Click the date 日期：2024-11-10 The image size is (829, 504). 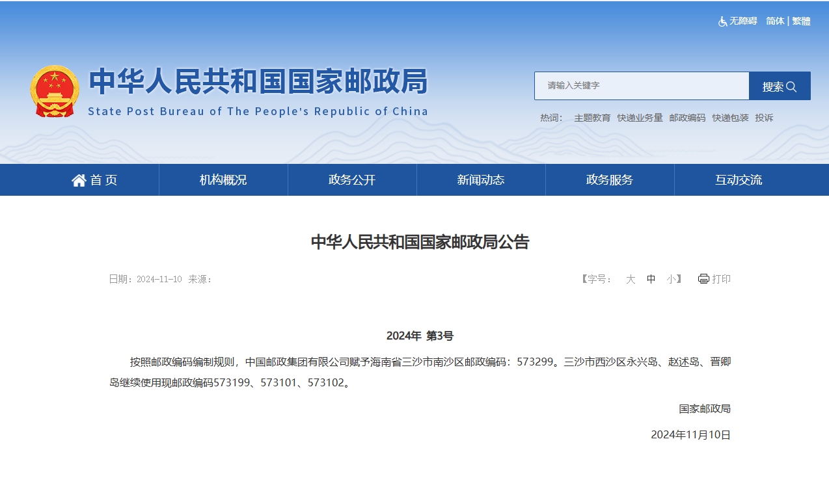click(x=146, y=279)
